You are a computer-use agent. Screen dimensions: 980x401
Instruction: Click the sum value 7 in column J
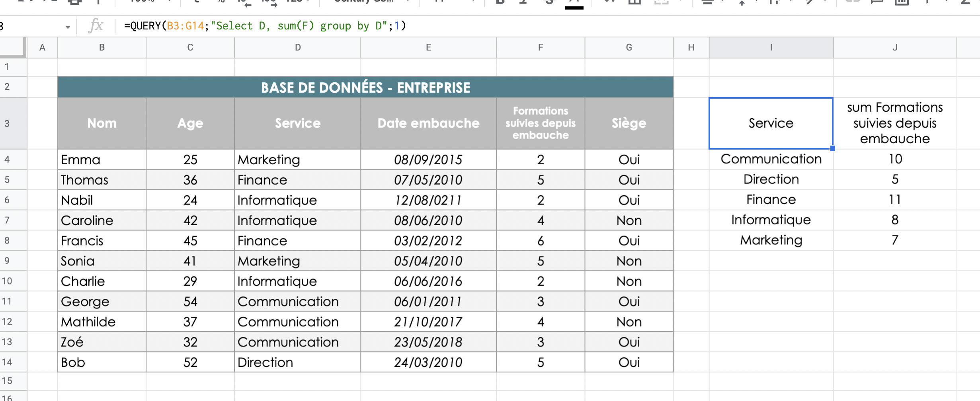895,240
